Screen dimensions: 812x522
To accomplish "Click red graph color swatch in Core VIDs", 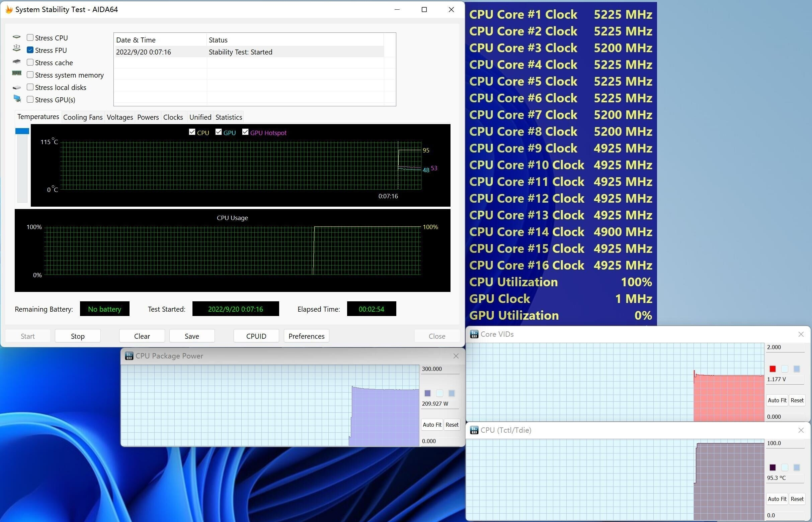I will tap(773, 369).
